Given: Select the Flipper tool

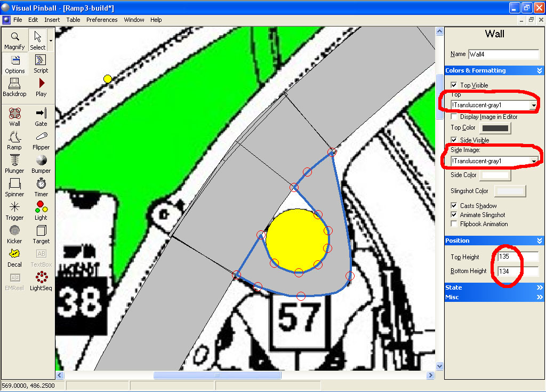Looking at the screenshot, I should pyautogui.click(x=41, y=140).
